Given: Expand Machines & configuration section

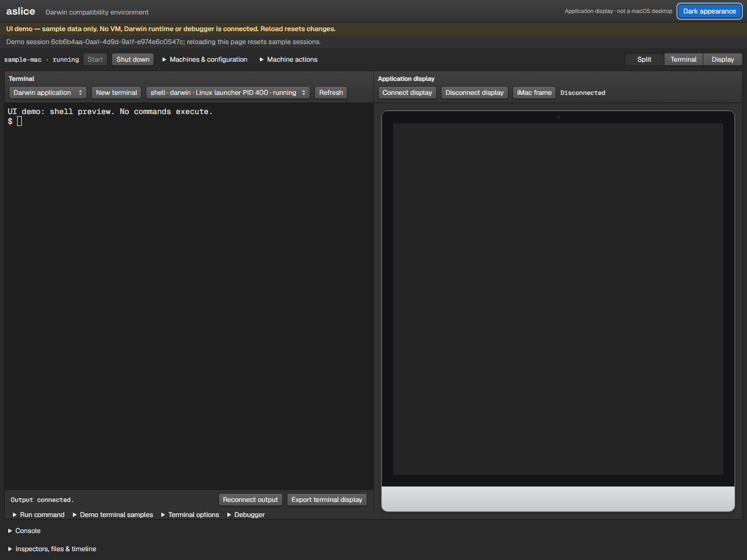Looking at the screenshot, I should coord(205,60).
